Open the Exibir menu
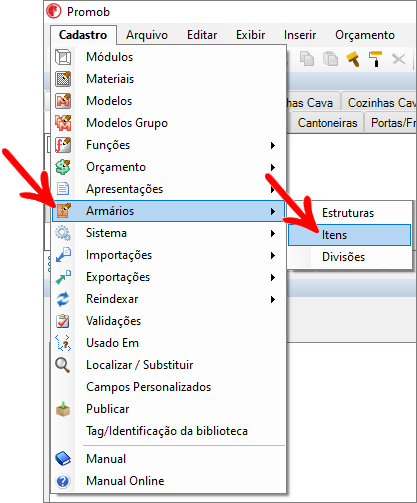Image resolution: width=417 pixels, height=503 pixels. pos(251,35)
